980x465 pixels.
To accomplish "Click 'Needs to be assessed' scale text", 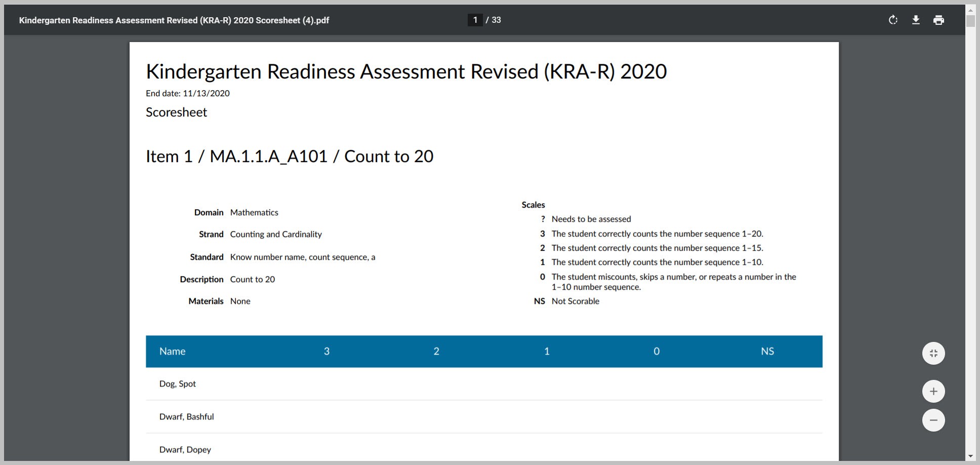I will point(591,219).
